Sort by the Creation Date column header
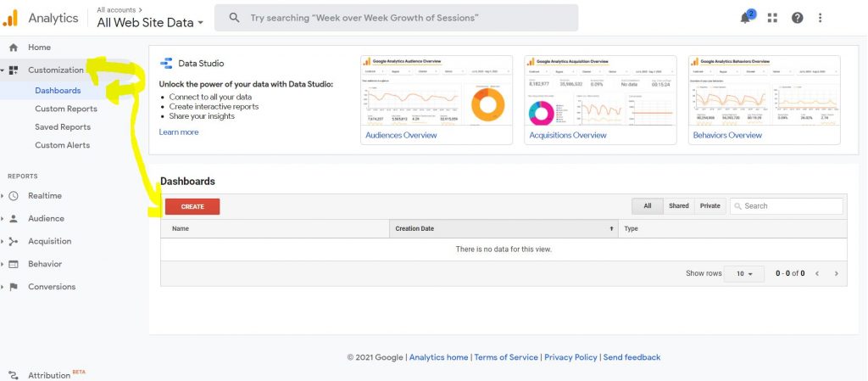Screen dimensions: 868x381 point(504,229)
